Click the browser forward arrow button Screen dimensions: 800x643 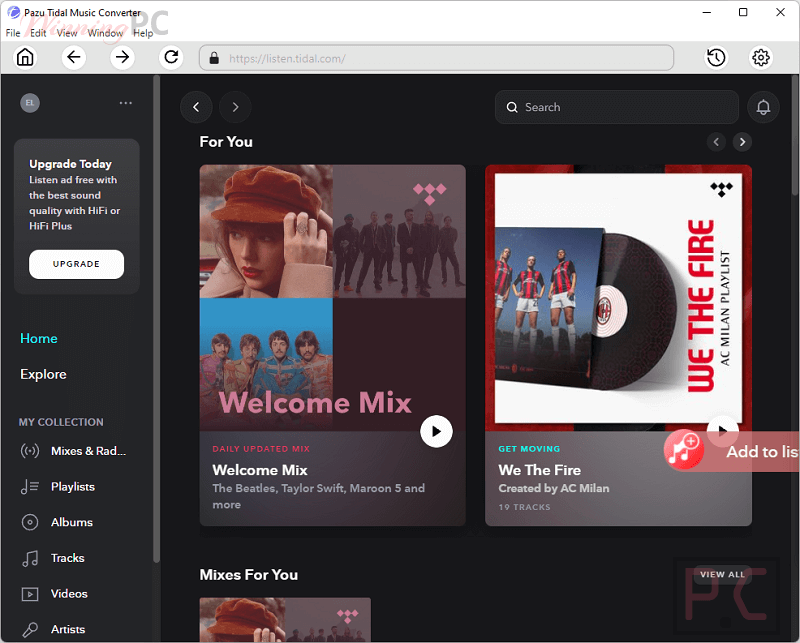coord(122,57)
